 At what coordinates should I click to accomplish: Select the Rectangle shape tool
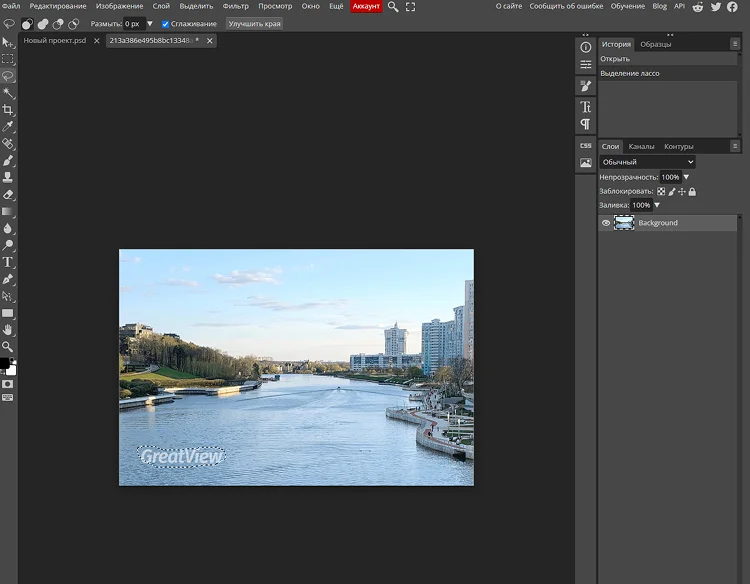pyautogui.click(x=8, y=313)
